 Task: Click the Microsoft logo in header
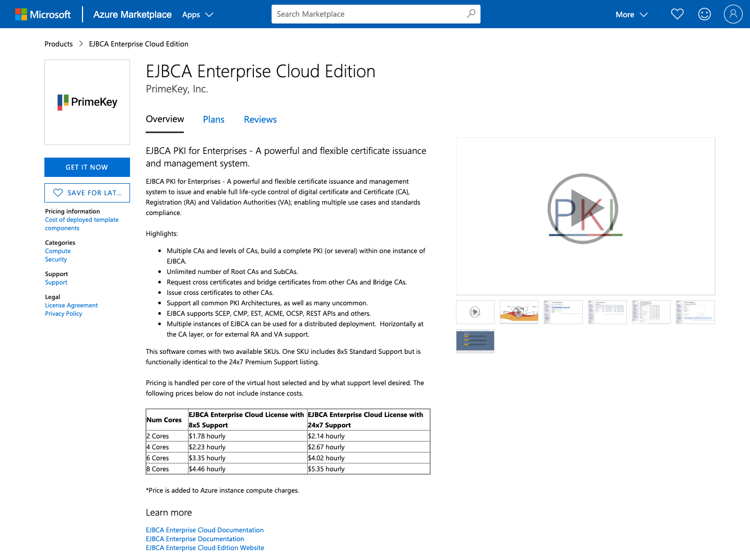(43, 14)
